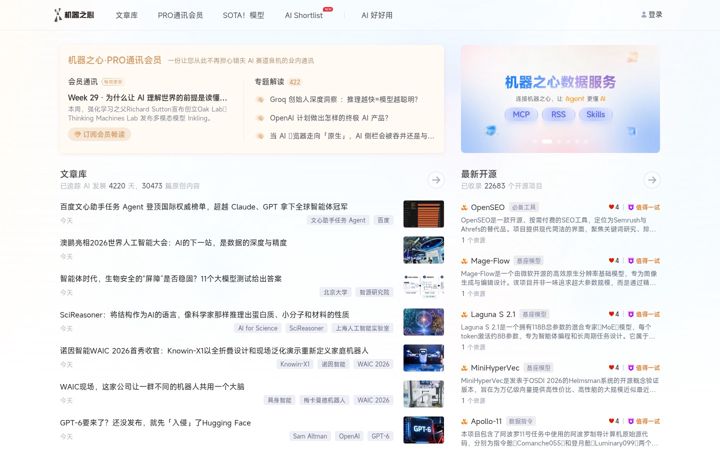The image size is (720, 450).
Task: Open the Week 29 member newsletter headline
Action: [x=147, y=98]
